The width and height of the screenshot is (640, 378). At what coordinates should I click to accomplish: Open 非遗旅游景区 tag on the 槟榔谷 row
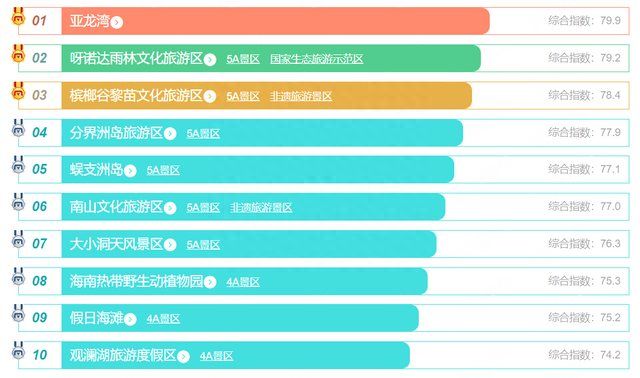pyautogui.click(x=301, y=96)
